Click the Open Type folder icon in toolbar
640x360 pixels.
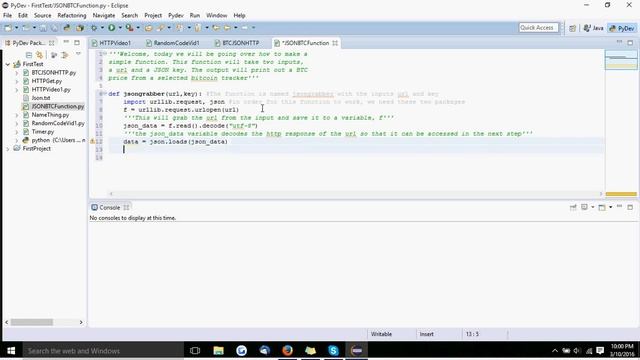point(148,28)
